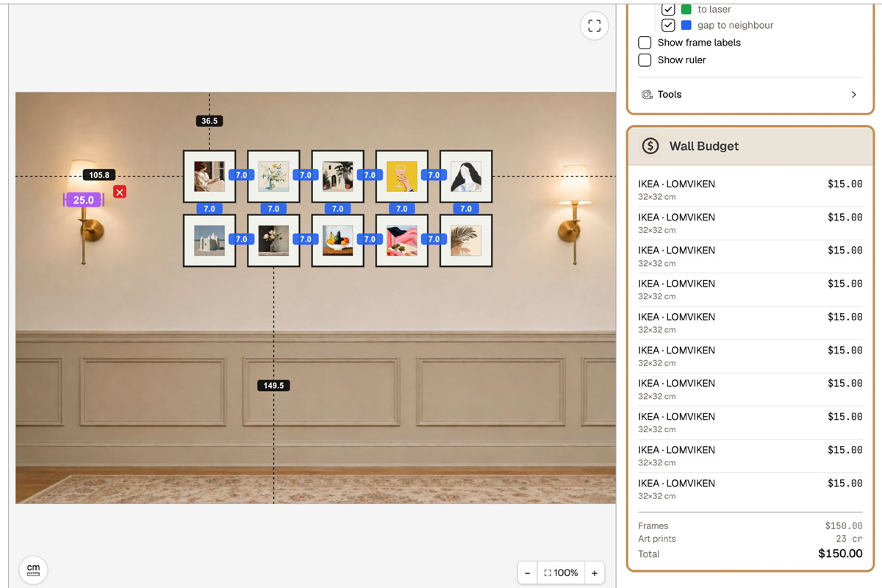Switch units with the cm button

33,570
